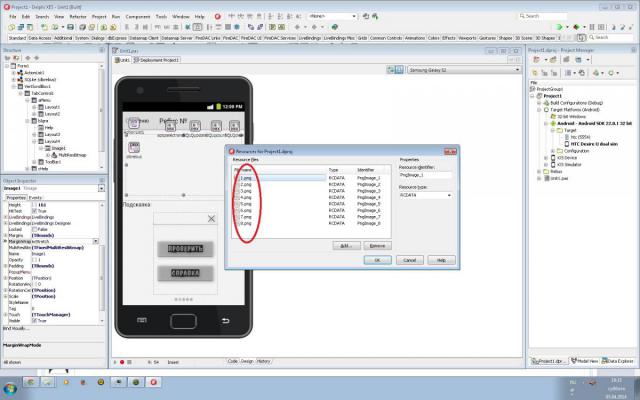Click the Add button in Resources dialog

pyautogui.click(x=346, y=246)
